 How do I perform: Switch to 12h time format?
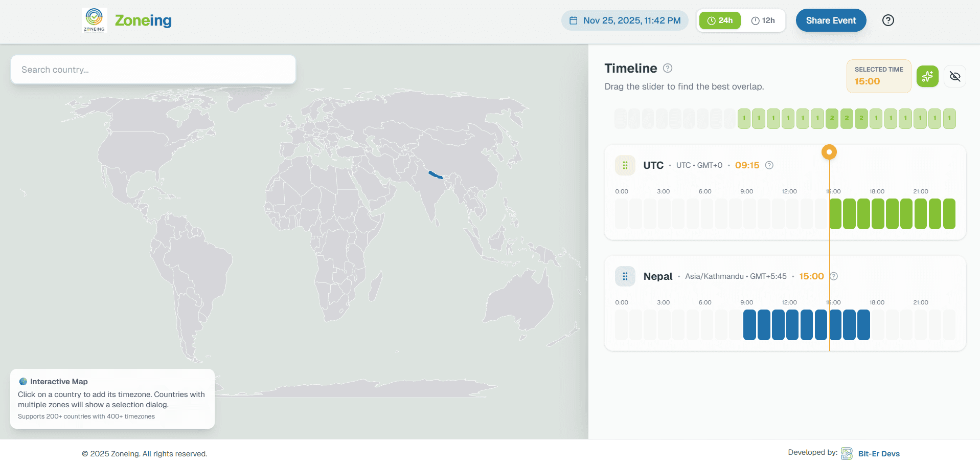pos(763,20)
